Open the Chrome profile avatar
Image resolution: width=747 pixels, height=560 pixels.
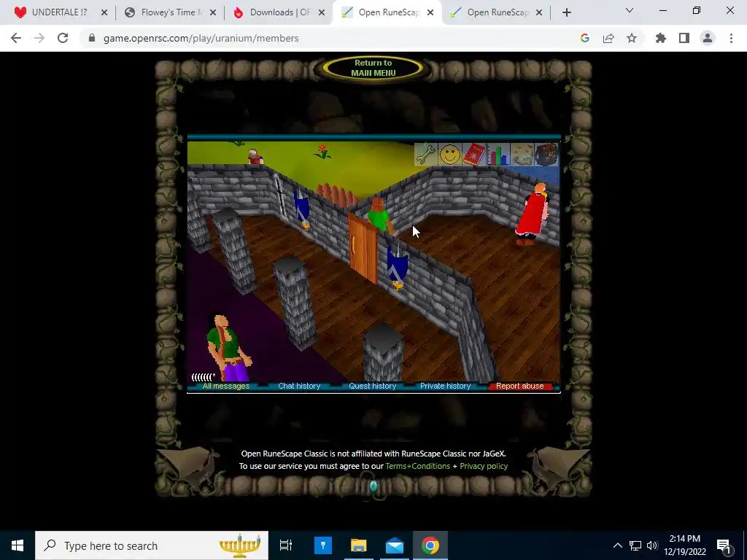[708, 38]
